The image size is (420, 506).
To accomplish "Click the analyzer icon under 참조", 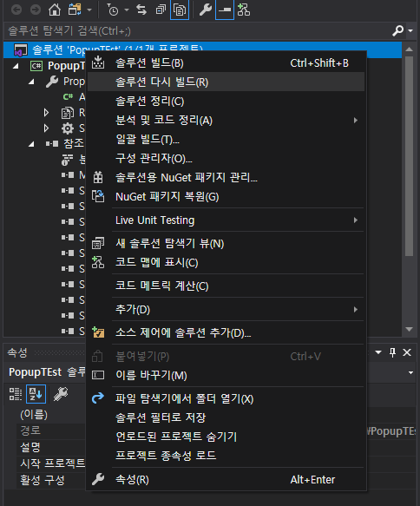I will pos(68,160).
